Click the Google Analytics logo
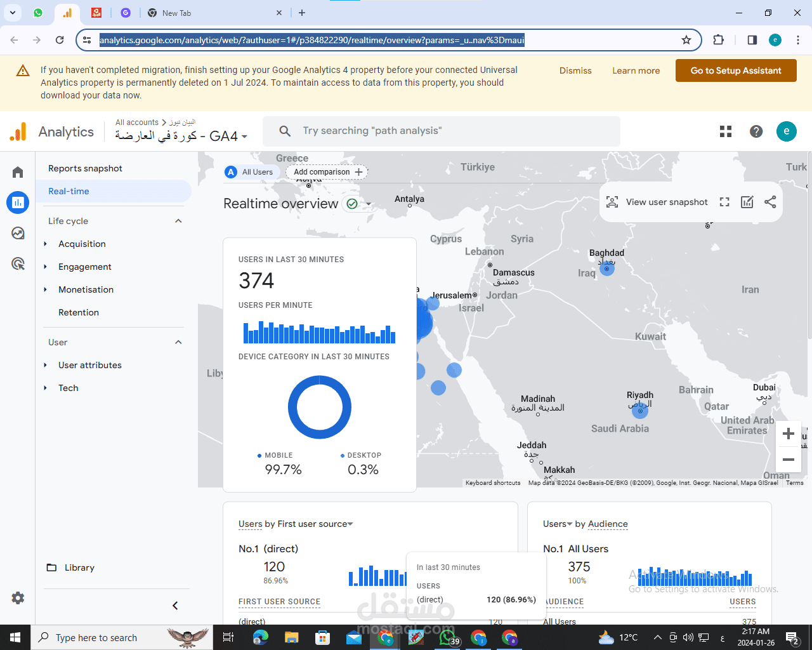Image resolution: width=812 pixels, height=650 pixels. tap(18, 131)
